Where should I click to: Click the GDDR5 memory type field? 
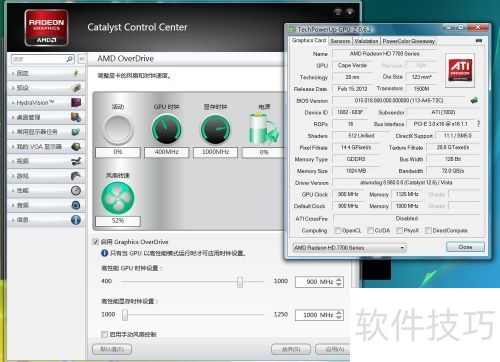356,159
